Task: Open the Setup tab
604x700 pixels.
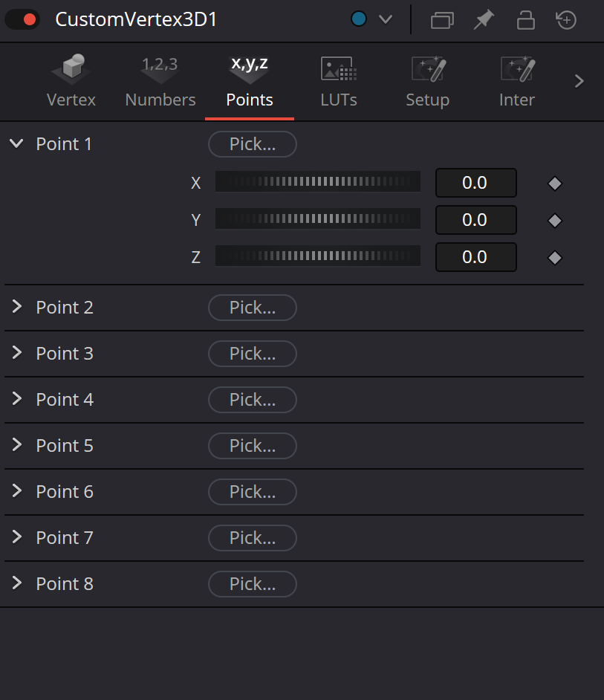Action: click(x=428, y=81)
